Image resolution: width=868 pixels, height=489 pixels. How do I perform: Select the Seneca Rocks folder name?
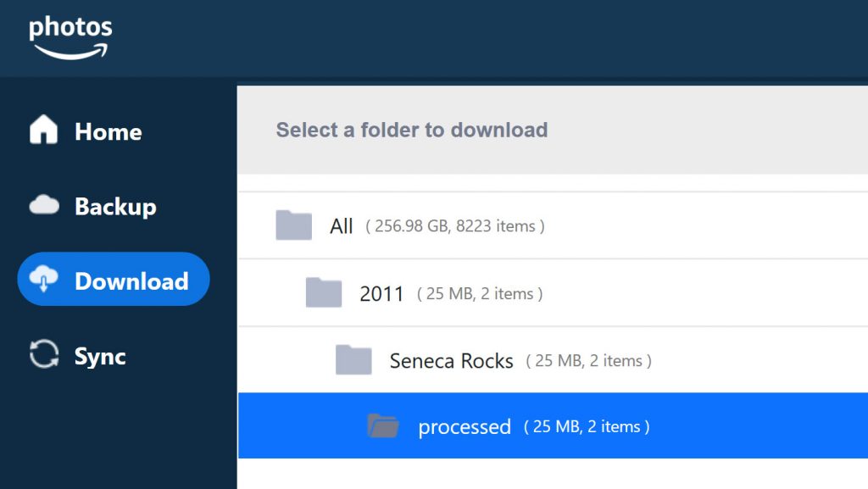[x=451, y=361]
